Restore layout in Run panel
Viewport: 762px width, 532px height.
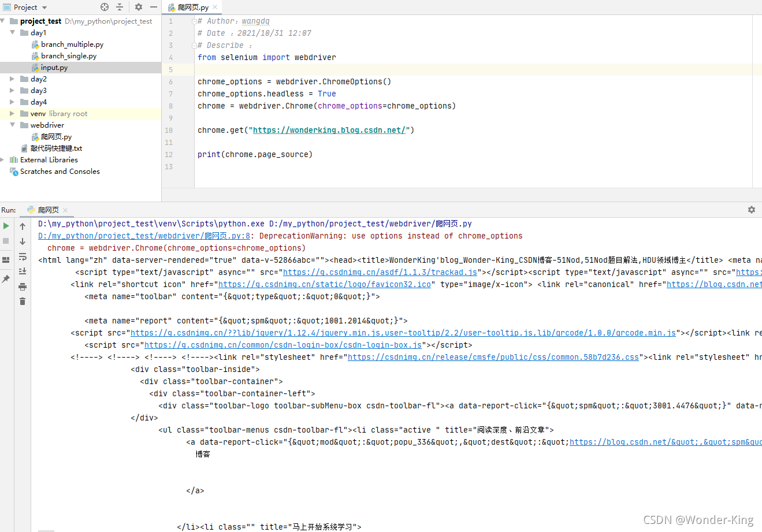[6, 260]
